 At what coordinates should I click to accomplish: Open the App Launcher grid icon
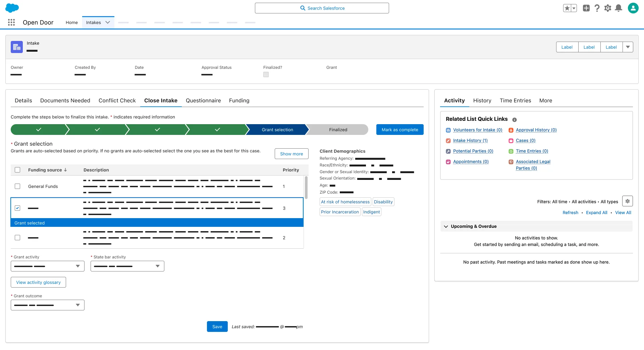(x=11, y=22)
